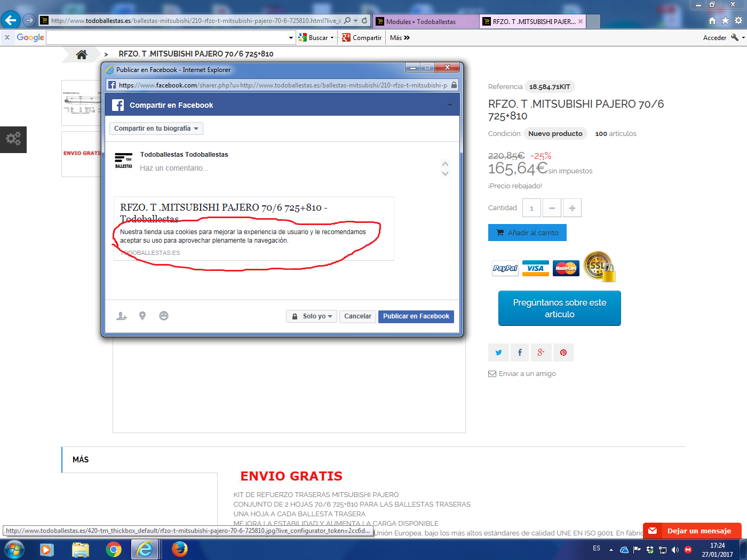Launch Firefox from the taskbar

(x=180, y=549)
